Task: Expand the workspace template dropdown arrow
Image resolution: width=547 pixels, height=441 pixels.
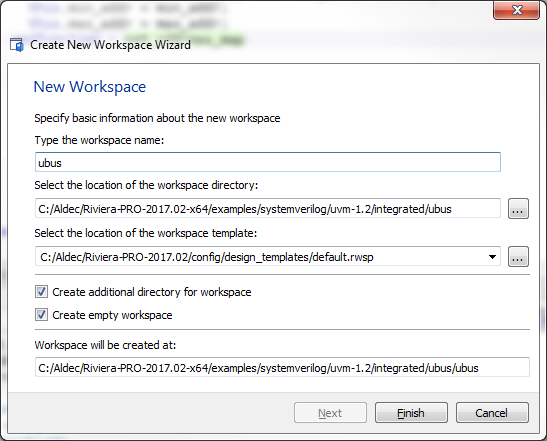Action: 492,257
